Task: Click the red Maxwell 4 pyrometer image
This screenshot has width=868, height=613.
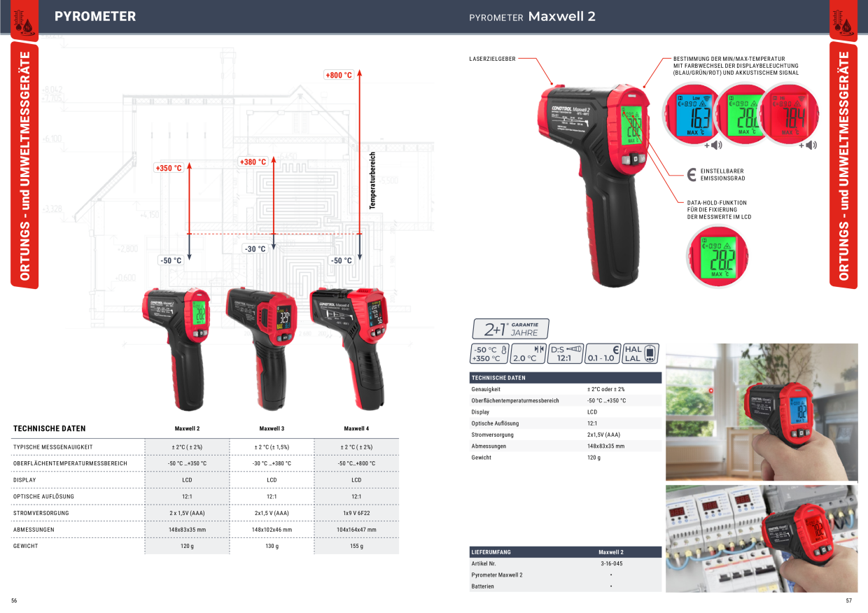Action: point(349,347)
